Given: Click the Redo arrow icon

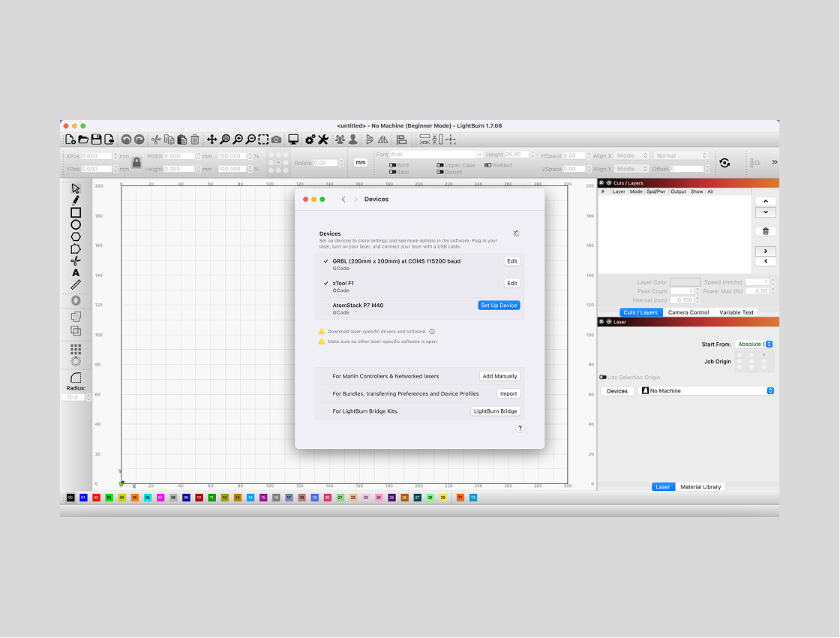Looking at the screenshot, I should tap(139, 140).
